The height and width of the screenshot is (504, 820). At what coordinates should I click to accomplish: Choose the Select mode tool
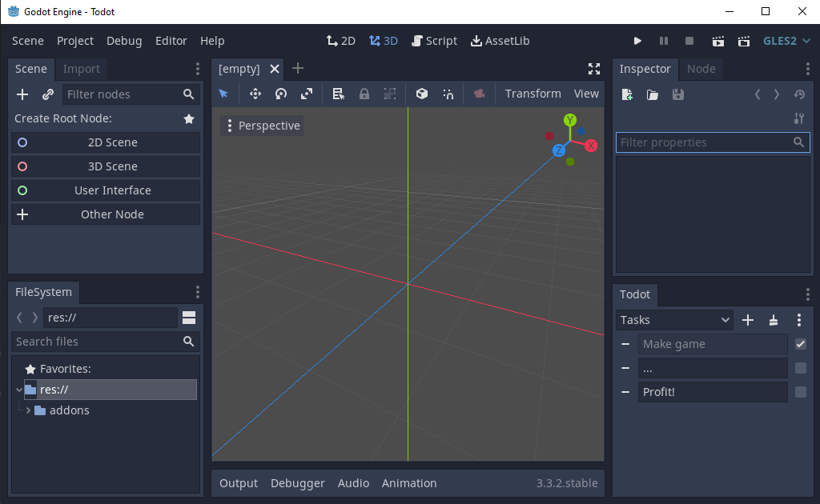(x=224, y=94)
